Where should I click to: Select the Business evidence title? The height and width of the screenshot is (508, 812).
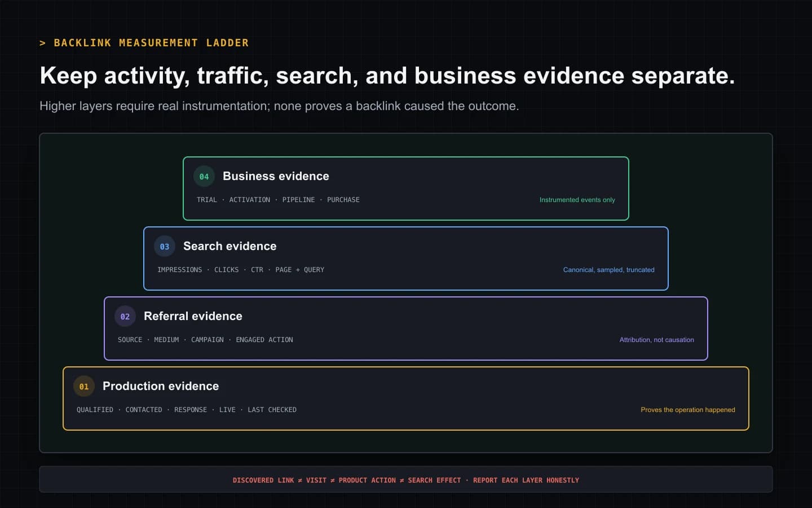[276, 176]
